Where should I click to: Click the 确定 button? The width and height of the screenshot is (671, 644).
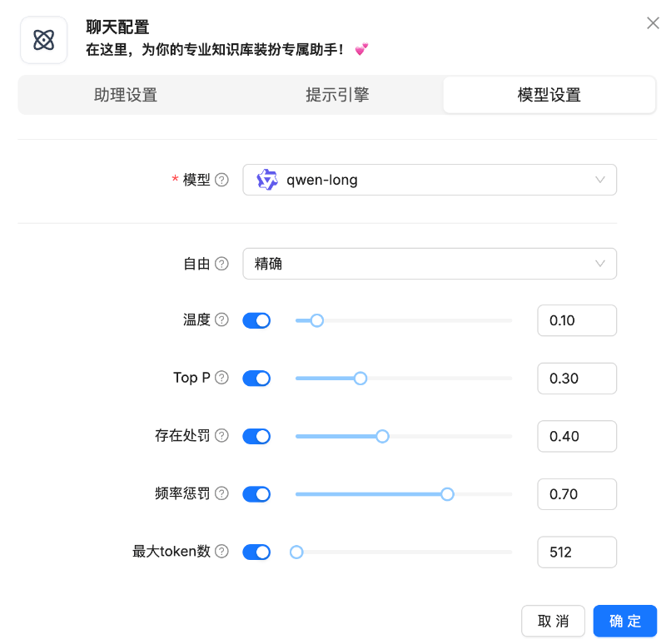(x=624, y=621)
